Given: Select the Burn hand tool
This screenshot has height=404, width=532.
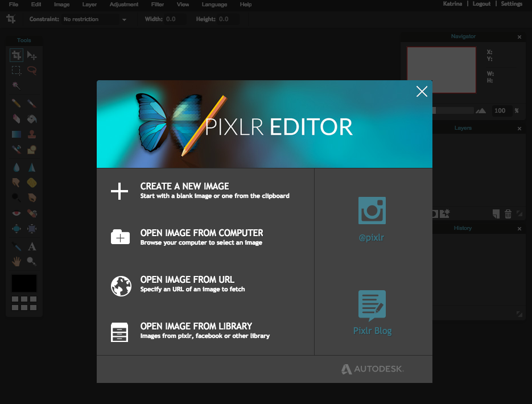Looking at the screenshot, I should click(32, 197).
